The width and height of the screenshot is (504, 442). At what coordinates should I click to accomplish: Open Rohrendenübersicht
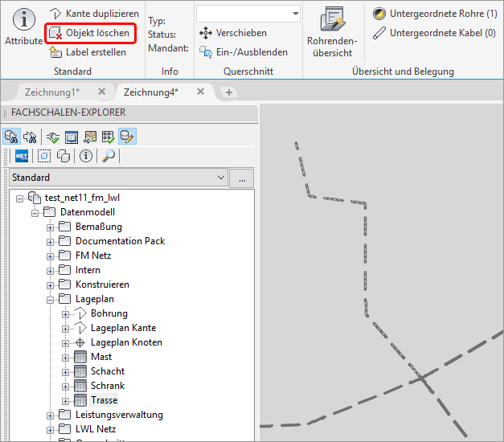click(x=332, y=32)
